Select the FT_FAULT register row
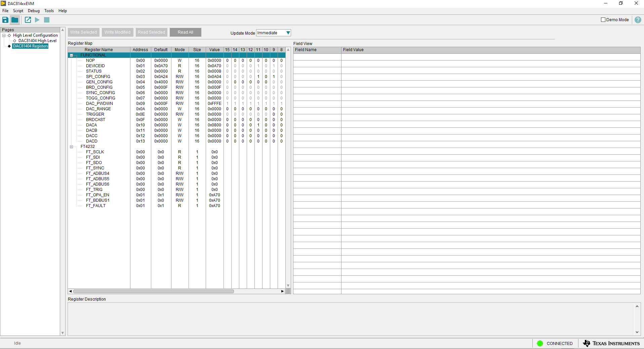 (177, 206)
